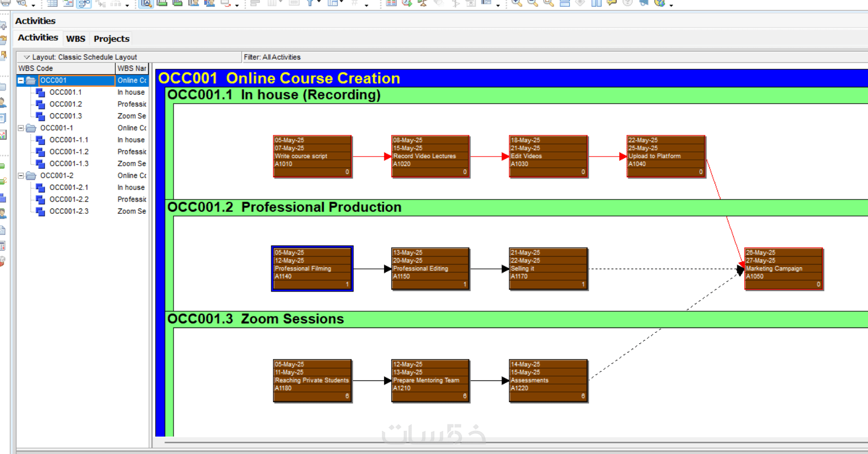This screenshot has width=868, height=454.
Task: Click the print preview icon
Action: pyautogui.click(x=22, y=3)
